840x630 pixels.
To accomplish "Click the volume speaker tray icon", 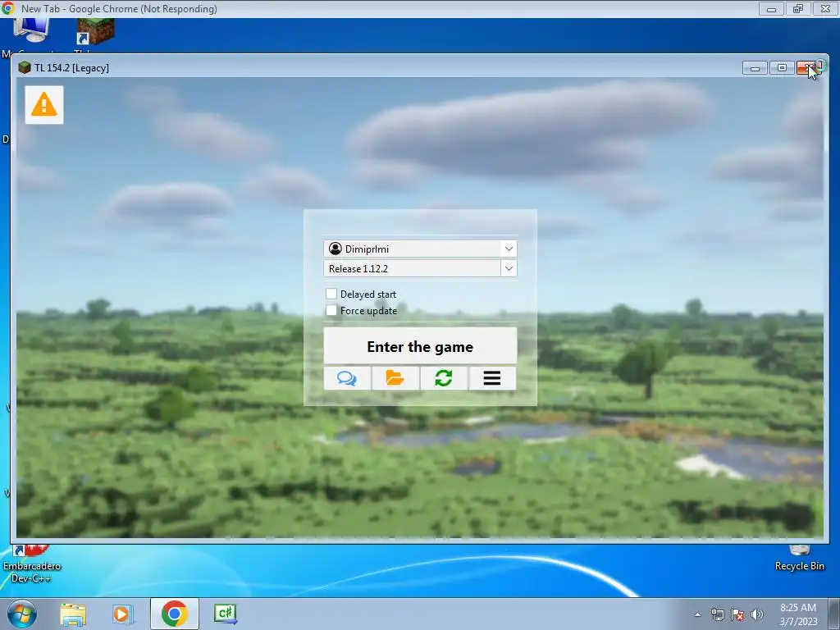I will coord(757,614).
